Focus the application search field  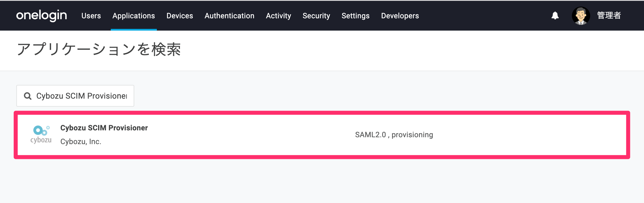pos(75,96)
